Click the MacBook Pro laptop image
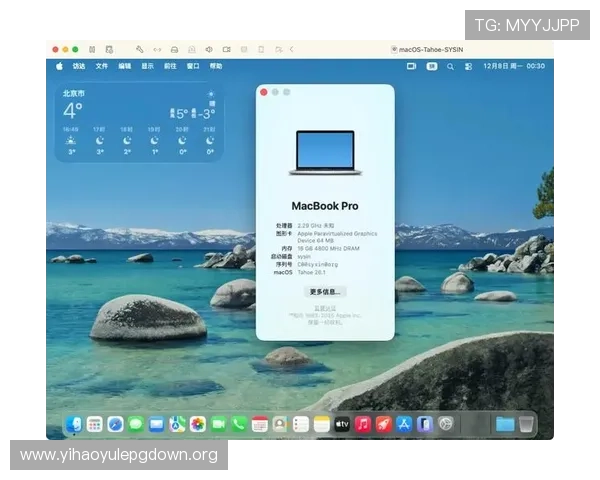 325,153
